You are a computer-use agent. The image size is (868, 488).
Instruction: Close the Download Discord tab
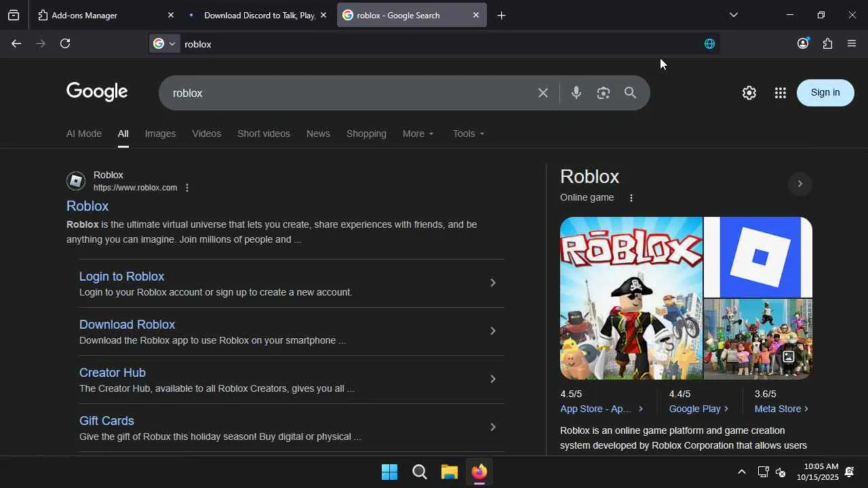pyautogui.click(x=323, y=15)
